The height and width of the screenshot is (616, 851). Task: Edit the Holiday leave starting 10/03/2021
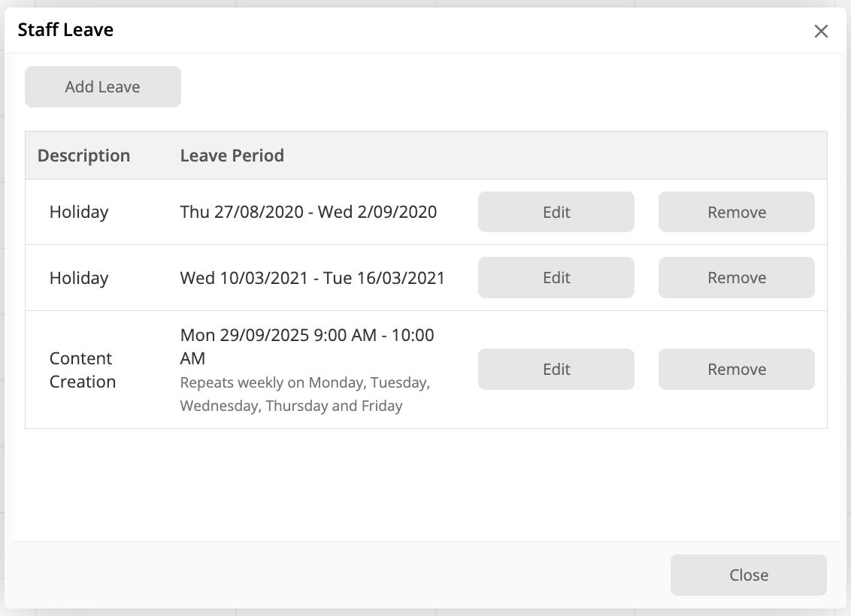click(556, 278)
